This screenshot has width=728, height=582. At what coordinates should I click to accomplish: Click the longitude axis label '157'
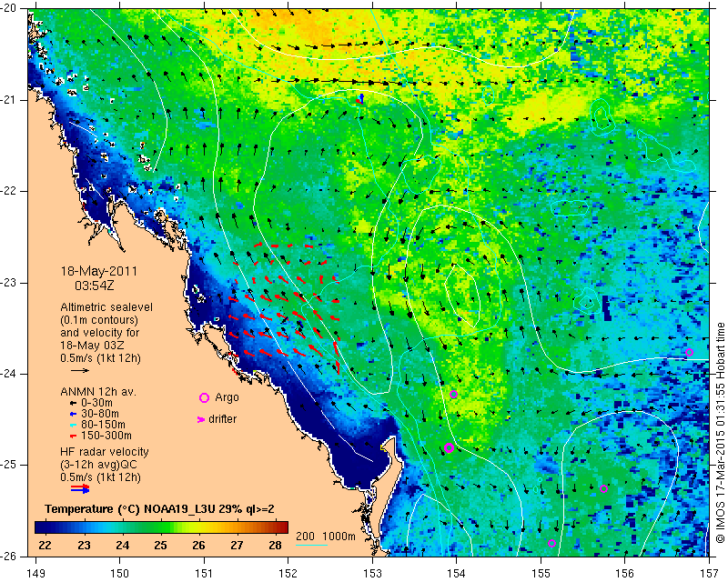pos(709,573)
